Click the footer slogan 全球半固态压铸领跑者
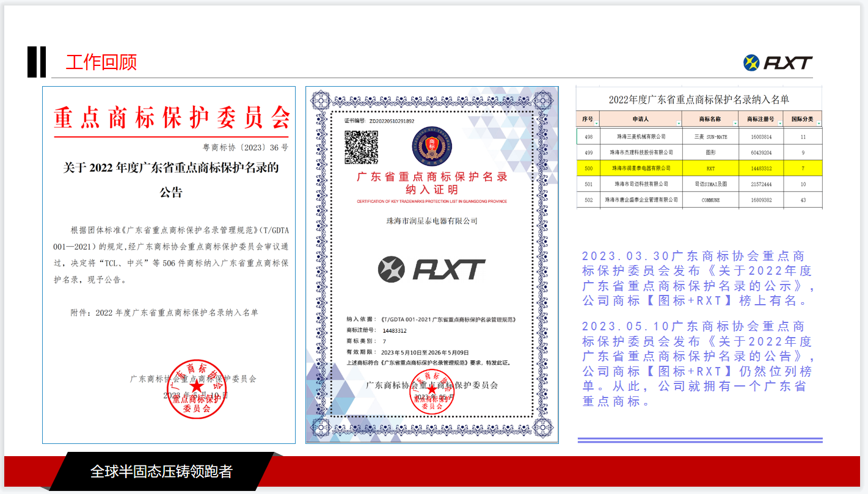The height and width of the screenshot is (494, 868). [x=161, y=471]
